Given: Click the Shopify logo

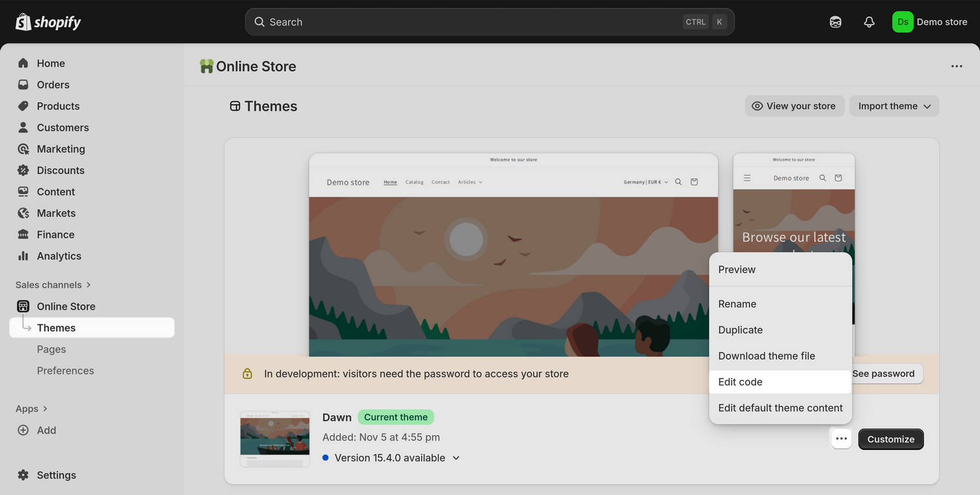Looking at the screenshot, I should [48, 21].
